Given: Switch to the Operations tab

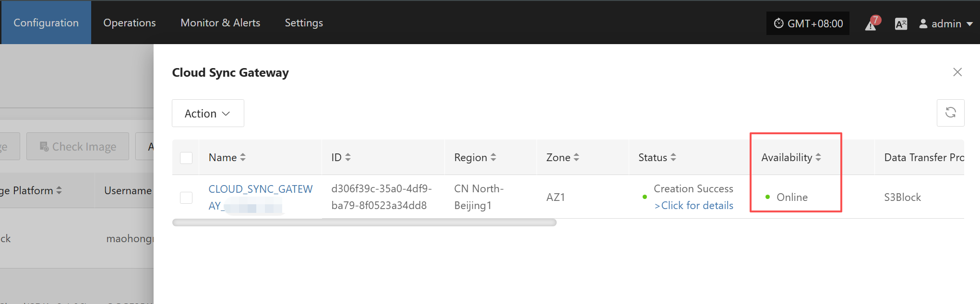Looking at the screenshot, I should point(130,23).
